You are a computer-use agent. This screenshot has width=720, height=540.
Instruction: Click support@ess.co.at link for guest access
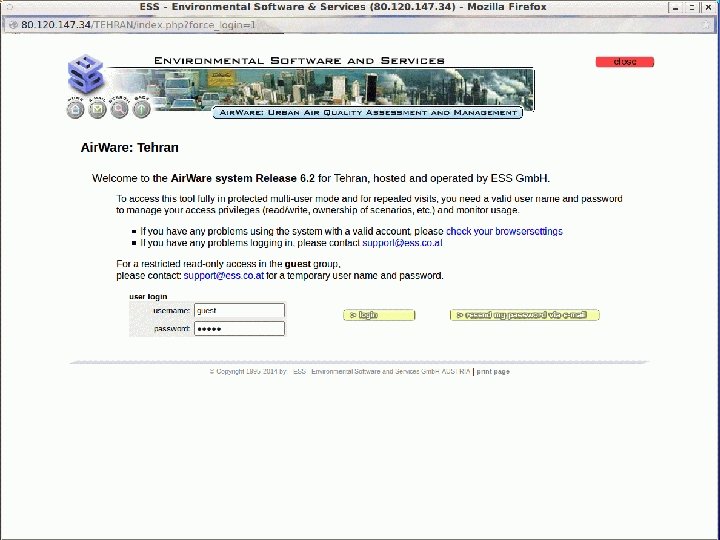224,276
